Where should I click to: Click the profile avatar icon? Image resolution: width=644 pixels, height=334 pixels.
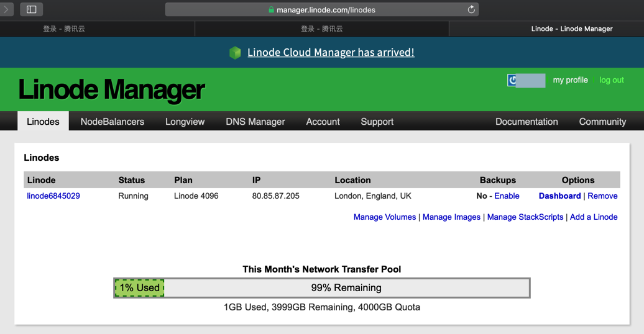(512, 80)
